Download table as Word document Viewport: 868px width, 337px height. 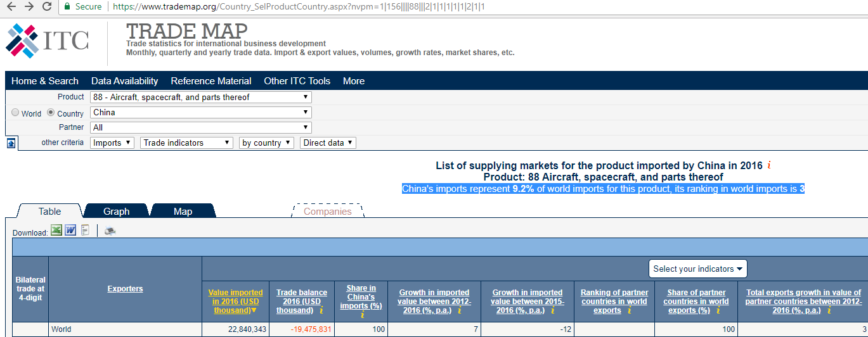(70, 231)
